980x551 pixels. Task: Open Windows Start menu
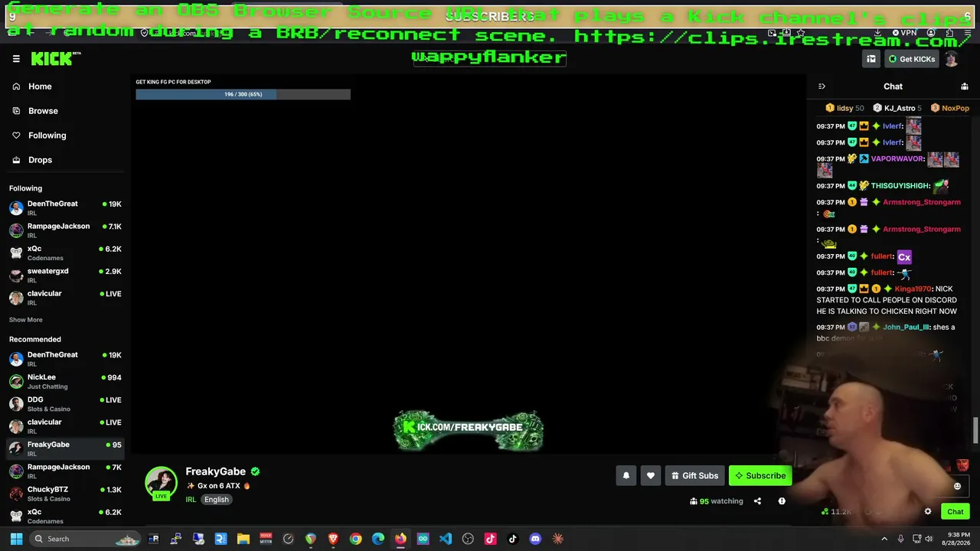pos(16,539)
